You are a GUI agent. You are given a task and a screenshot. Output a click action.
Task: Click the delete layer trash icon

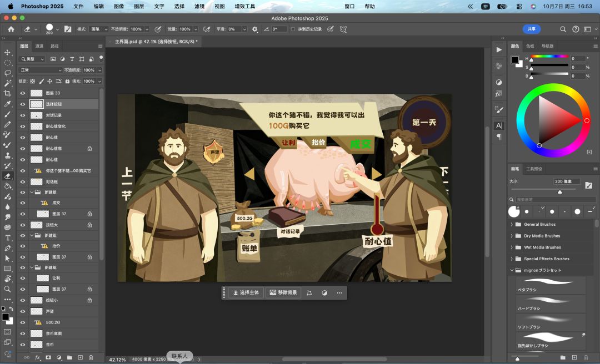click(91, 357)
